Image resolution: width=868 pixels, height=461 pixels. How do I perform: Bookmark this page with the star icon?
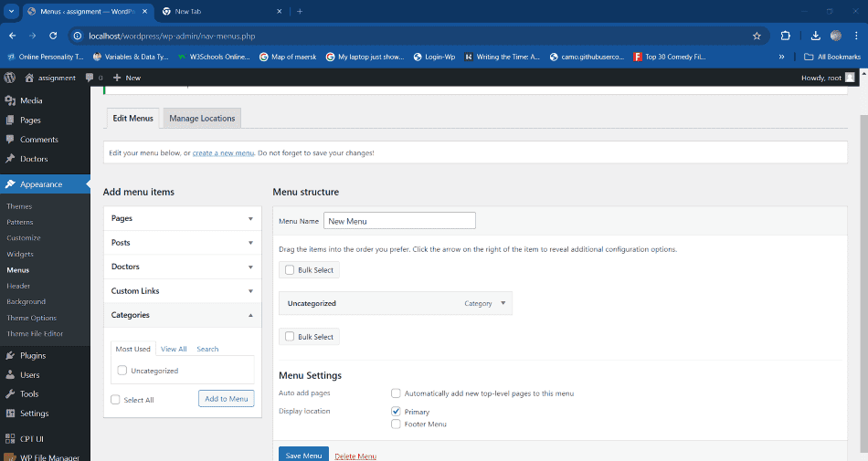click(757, 36)
